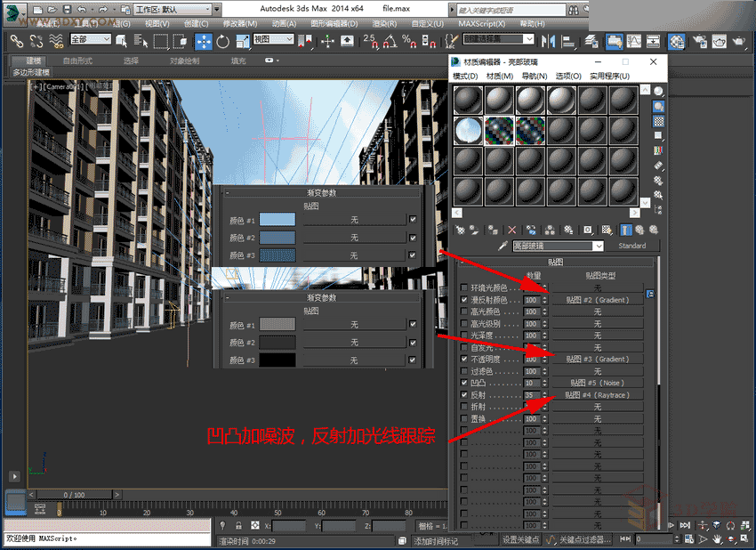Click 设置关键点 button in status bar
Screen dimensions: 756x550
point(520,539)
